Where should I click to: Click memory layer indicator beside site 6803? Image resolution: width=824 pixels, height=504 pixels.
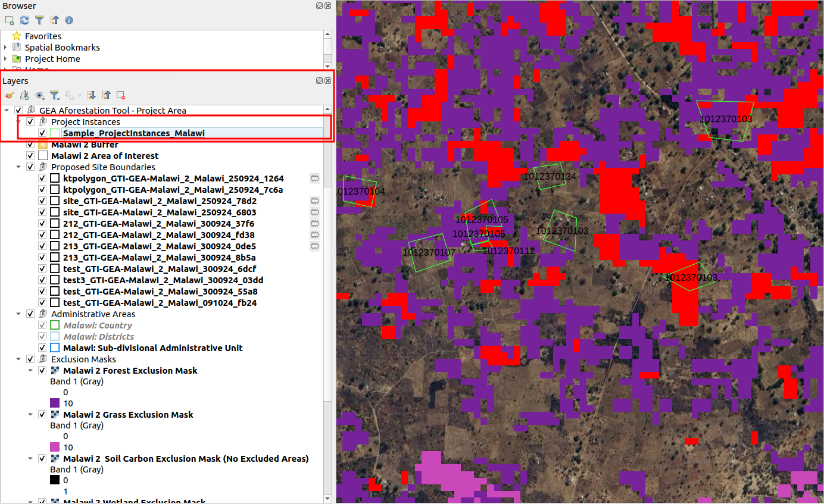[x=315, y=212]
